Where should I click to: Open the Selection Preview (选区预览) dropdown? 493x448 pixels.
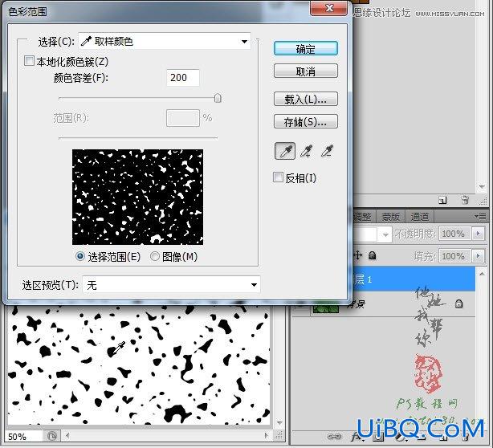click(x=171, y=285)
